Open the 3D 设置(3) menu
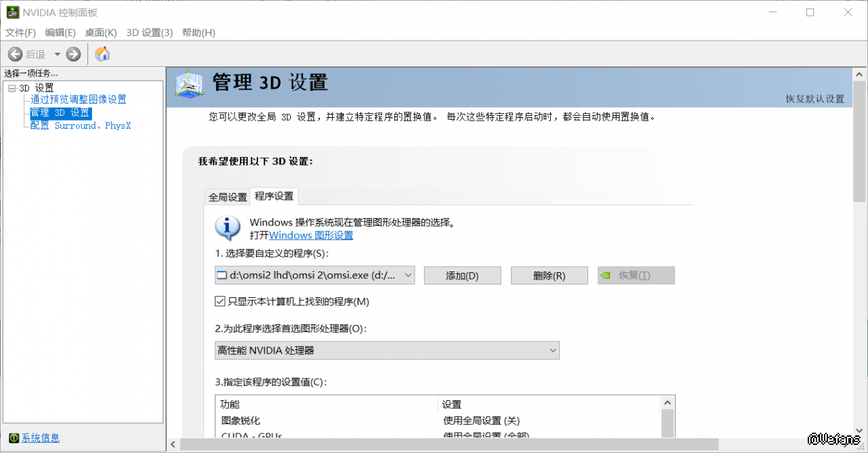The width and height of the screenshot is (868, 453). tap(149, 33)
